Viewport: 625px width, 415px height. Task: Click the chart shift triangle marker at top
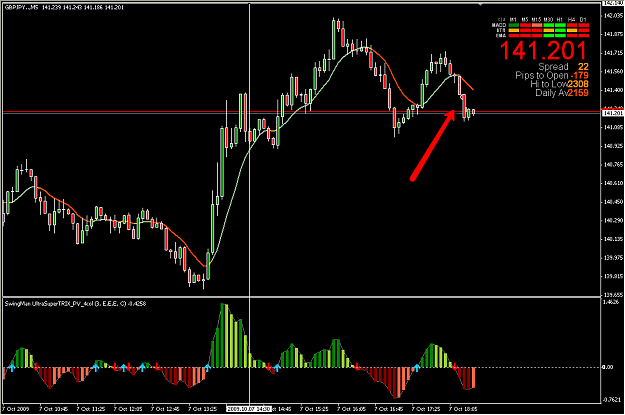(480, 4)
